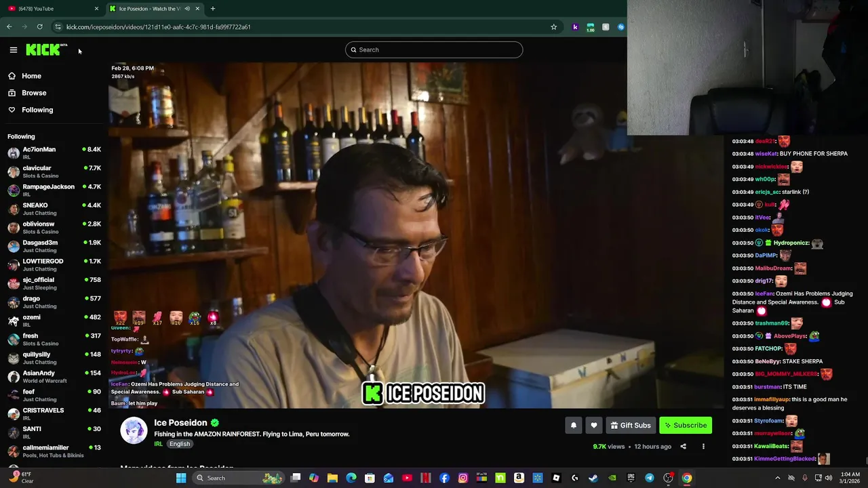Toggle notification bell for Ice Poseidon
Image resolution: width=868 pixels, height=488 pixels.
(574, 425)
